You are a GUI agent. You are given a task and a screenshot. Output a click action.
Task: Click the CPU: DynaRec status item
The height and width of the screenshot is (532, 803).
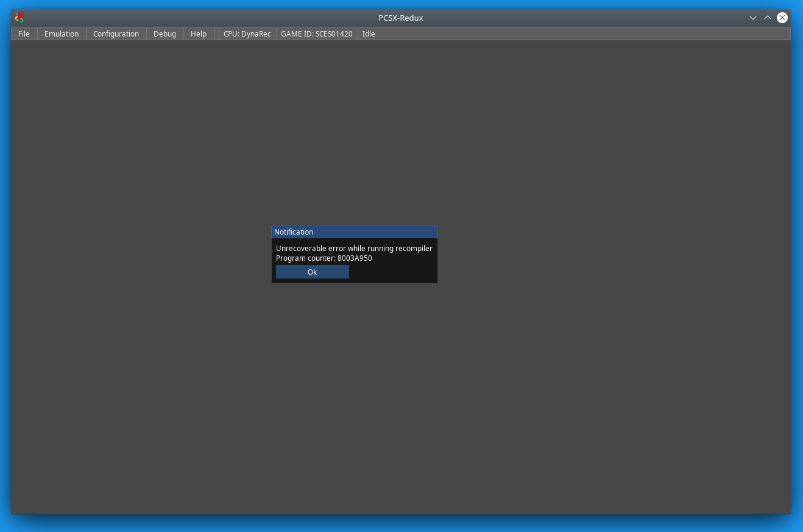point(247,34)
